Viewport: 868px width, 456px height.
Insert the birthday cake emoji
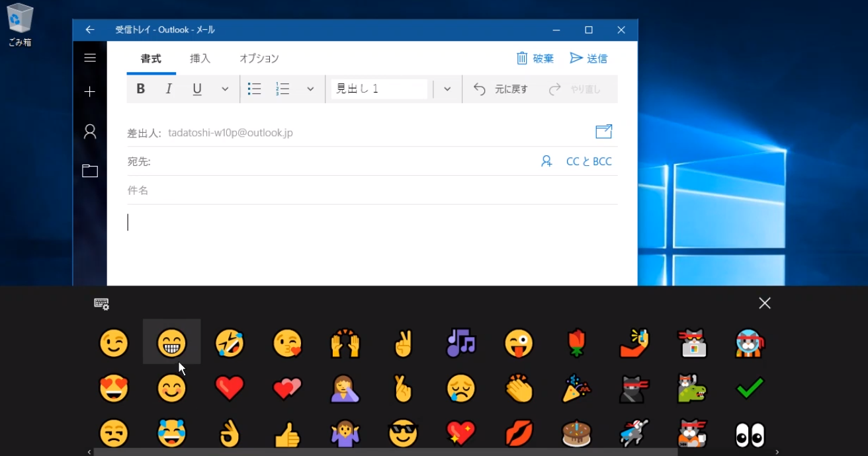[x=576, y=434]
